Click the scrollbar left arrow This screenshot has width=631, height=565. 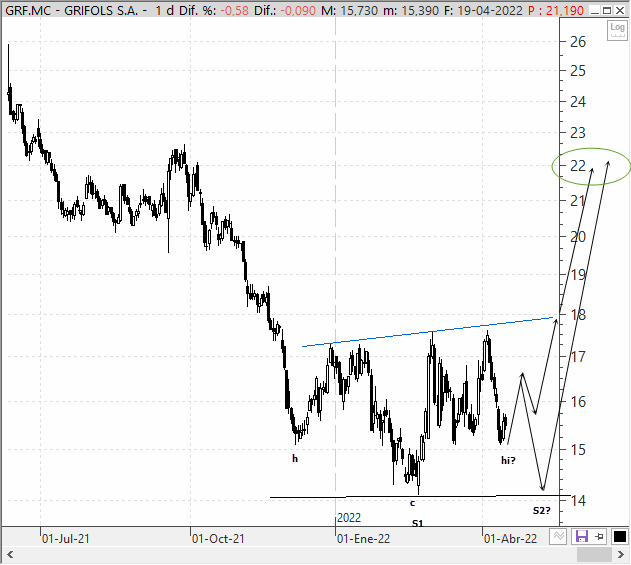coord(10,555)
